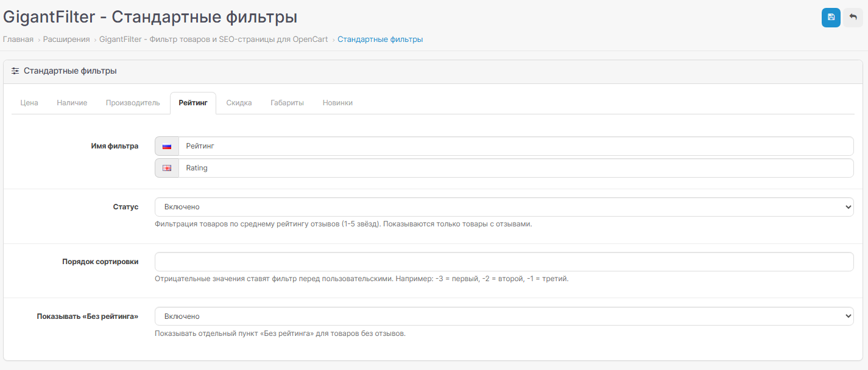The image size is (868, 370).
Task: Click the page title GigantFilter - Стандартные фильтры
Action: pyautogui.click(x=150, y=16)
